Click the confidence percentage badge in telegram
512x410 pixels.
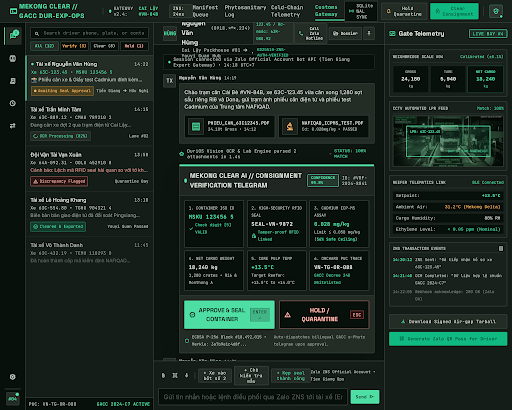coord(323,180)
